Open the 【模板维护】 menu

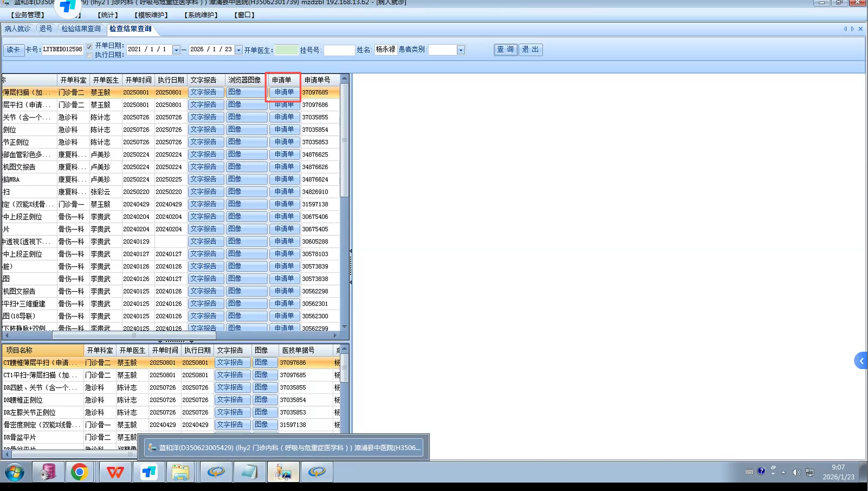[x=151, y=15]
